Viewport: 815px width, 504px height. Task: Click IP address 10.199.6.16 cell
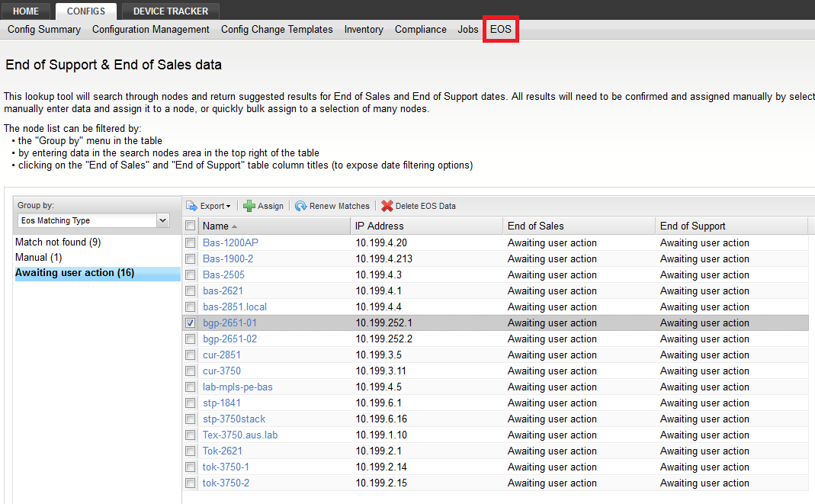click(381, 419)
